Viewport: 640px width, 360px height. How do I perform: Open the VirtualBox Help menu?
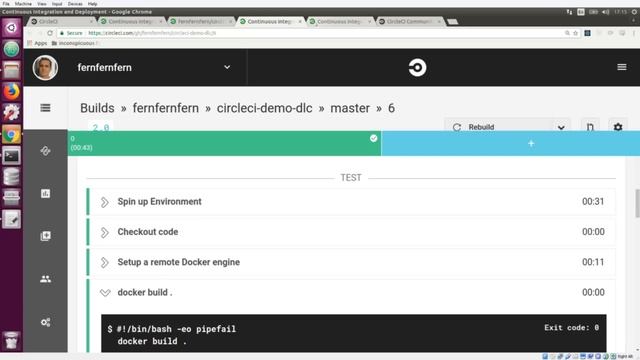coord(92,4)
